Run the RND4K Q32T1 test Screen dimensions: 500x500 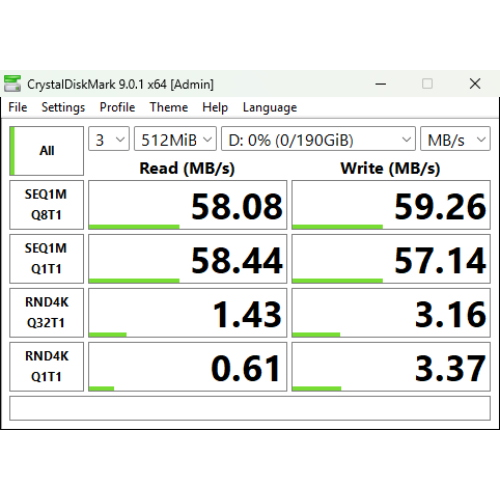[x=46, y=313]
